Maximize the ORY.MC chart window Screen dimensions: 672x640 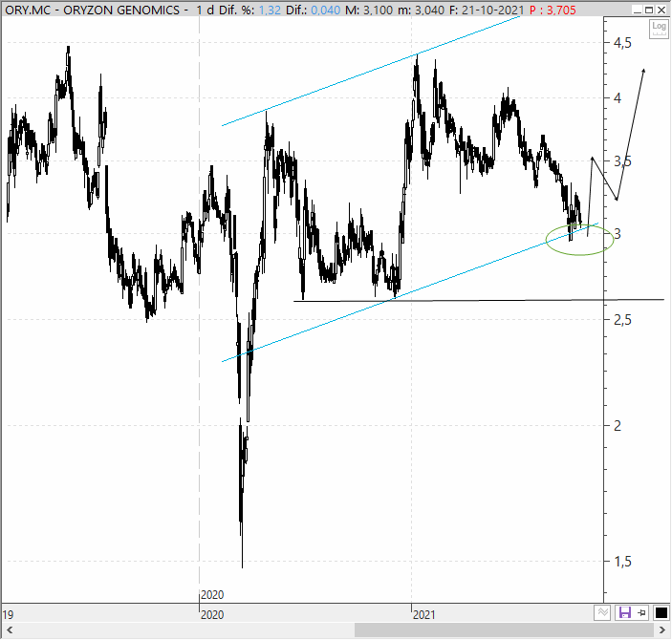[649, 10]
